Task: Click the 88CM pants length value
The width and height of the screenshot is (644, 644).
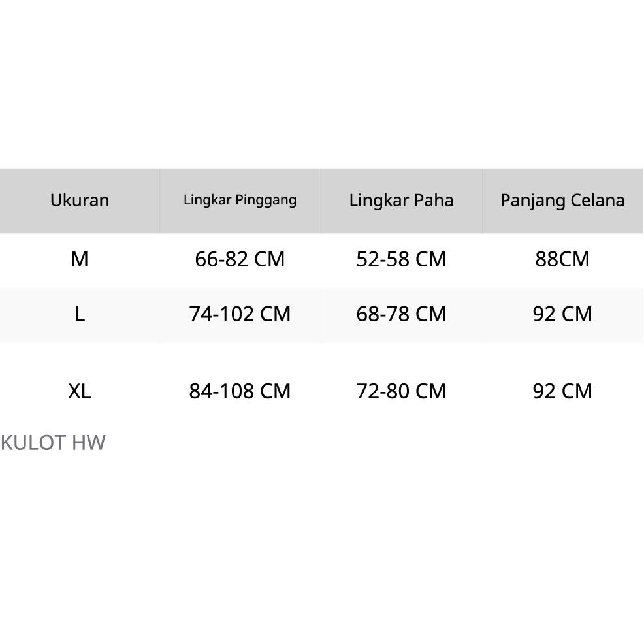Action: 562,259
